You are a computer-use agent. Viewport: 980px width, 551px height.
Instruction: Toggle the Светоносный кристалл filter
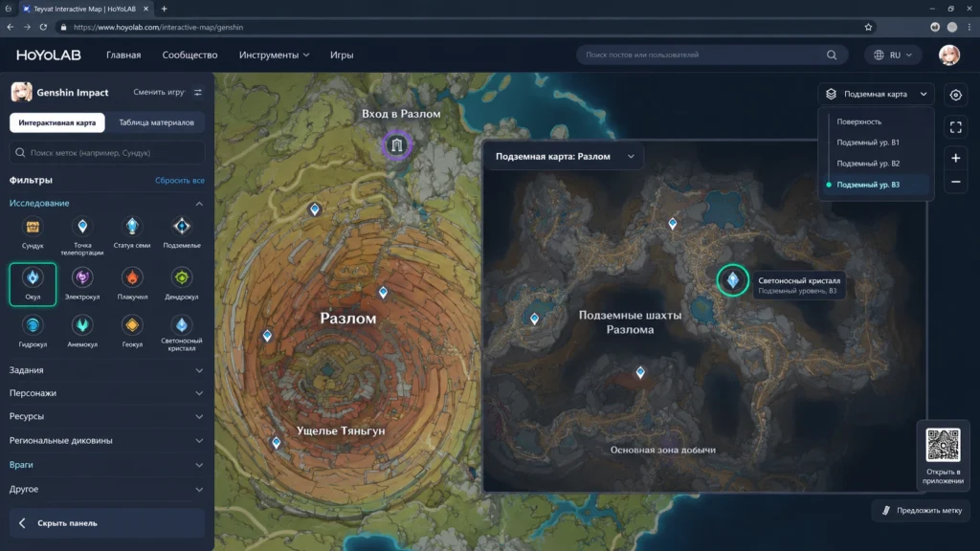pos(182,334)
